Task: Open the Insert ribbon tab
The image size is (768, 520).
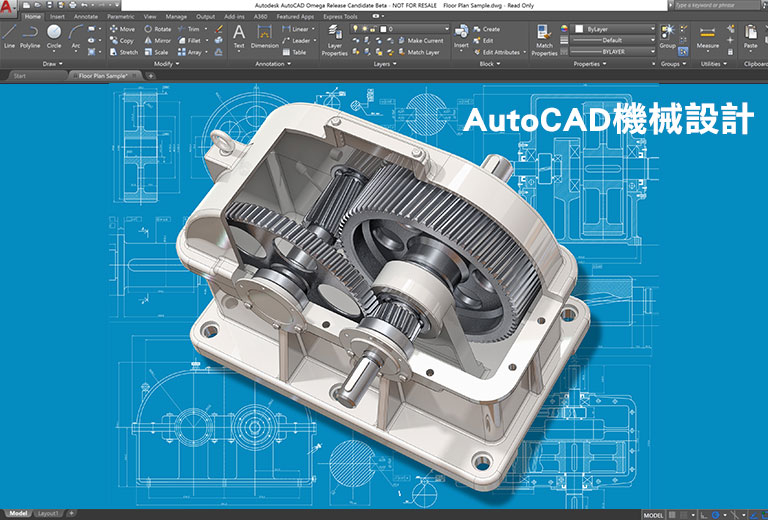Action: coord(57,17)
